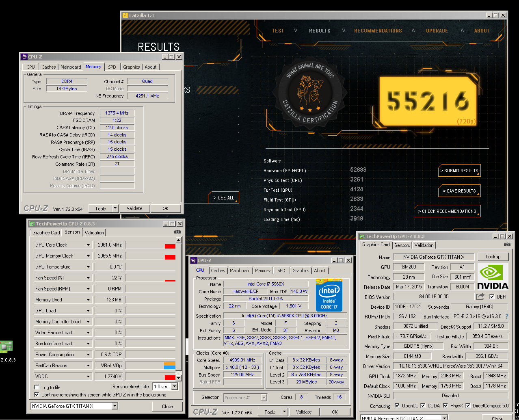Open the Memory Used sensor dropdown
The image size is (519, 420).
[x=88, y=300]
